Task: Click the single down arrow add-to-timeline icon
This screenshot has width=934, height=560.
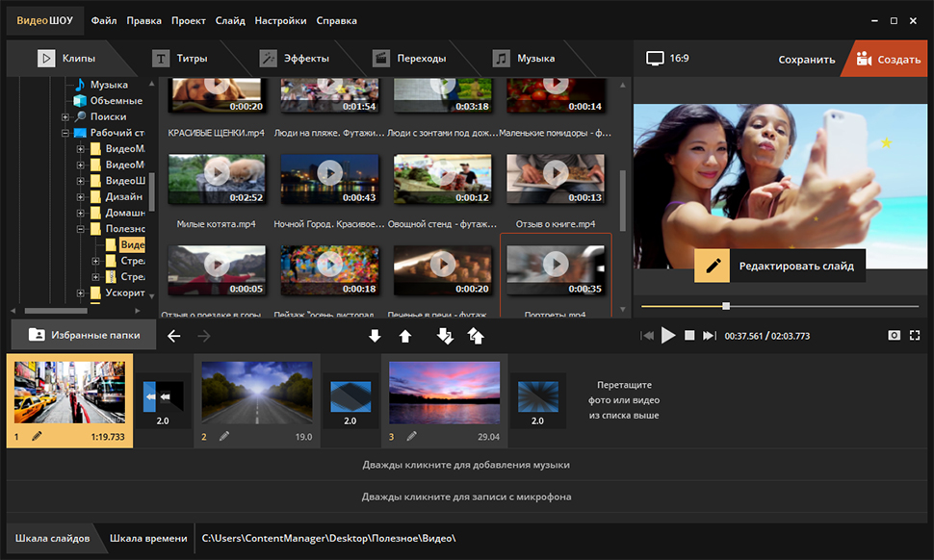Action: pos(375,336)
